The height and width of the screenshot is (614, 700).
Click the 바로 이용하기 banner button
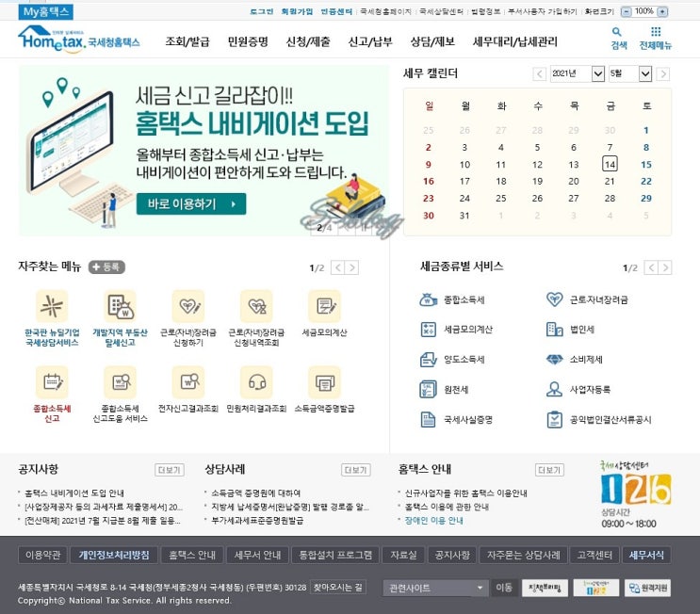click(x=191, y=204)
